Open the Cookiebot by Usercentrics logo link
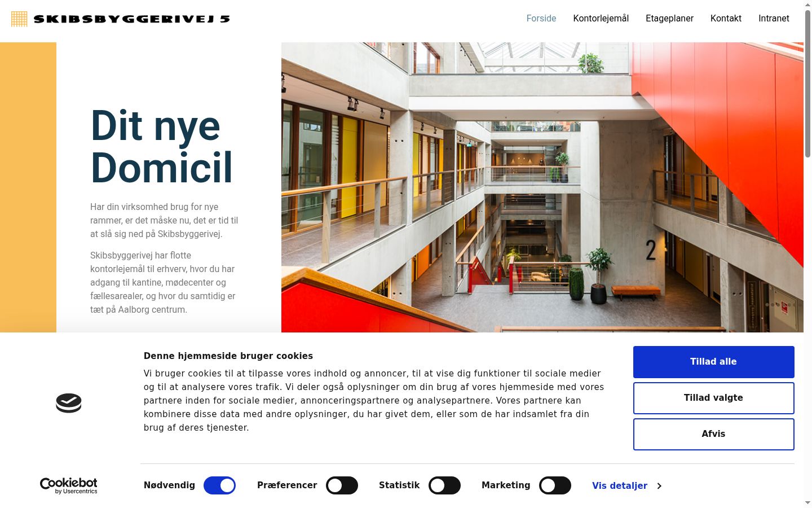812x508 pixels. tap(69, 485)
